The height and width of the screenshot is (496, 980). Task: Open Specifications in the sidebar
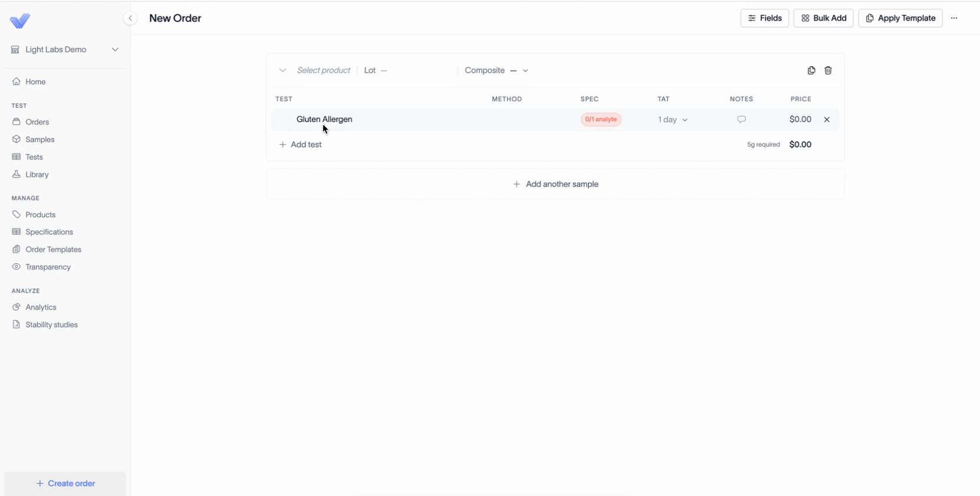pyautogui.click(x=50, y=232)
